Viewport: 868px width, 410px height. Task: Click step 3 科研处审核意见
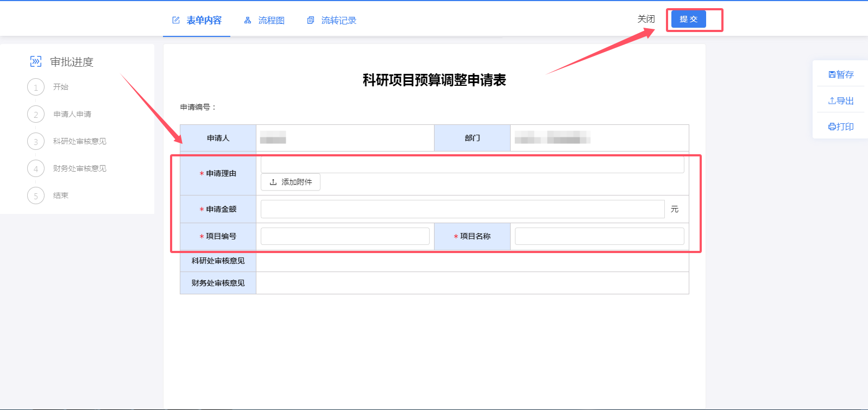79,141
